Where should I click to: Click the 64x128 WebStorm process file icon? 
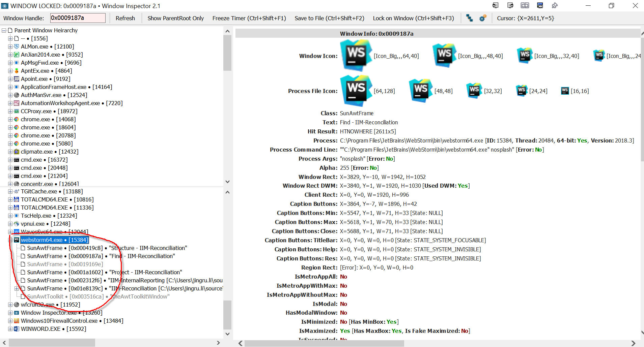pyautogui.click(x=356, y=91)
